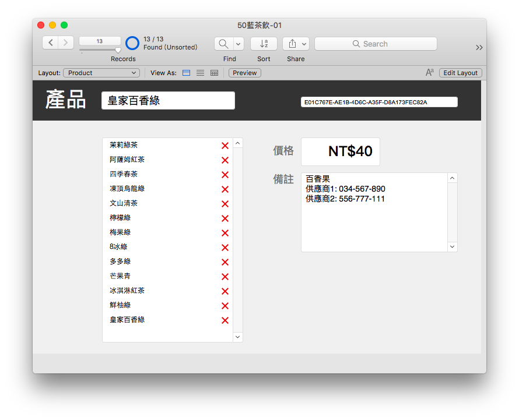Select 多多綠 in the product list
The image size is (519, 420).
(x=120, y=261)
